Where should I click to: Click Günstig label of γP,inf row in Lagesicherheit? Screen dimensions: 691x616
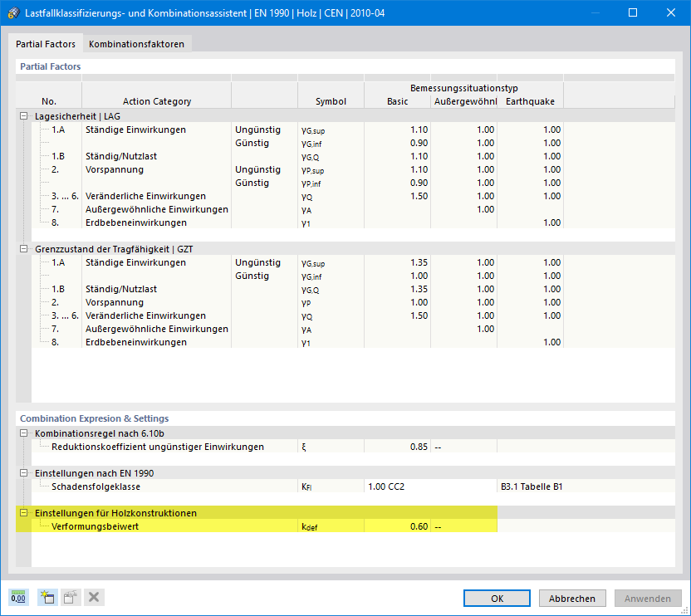pos(252,183)
